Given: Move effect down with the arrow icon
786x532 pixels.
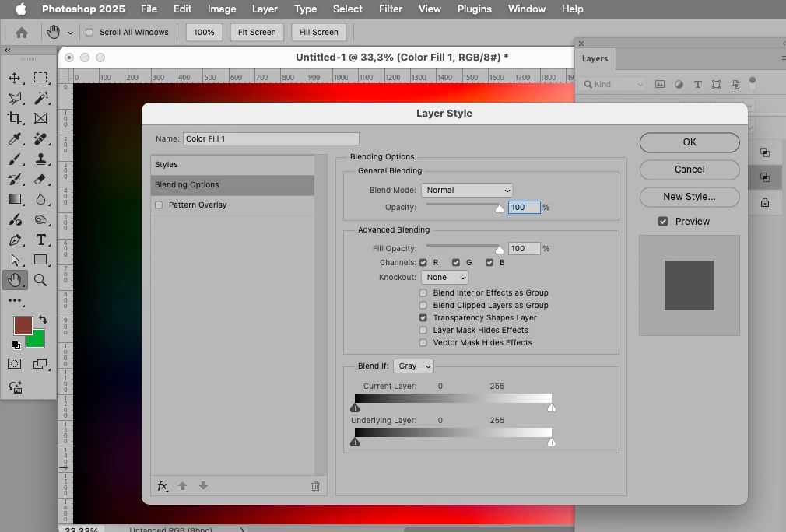Looking at the screenshot, I should click(203, 485).
